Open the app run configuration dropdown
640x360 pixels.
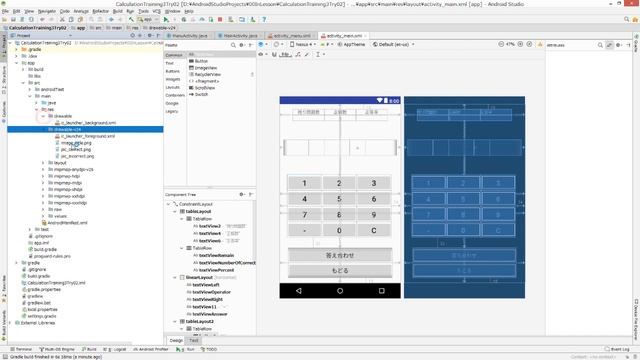coord(148,19)
